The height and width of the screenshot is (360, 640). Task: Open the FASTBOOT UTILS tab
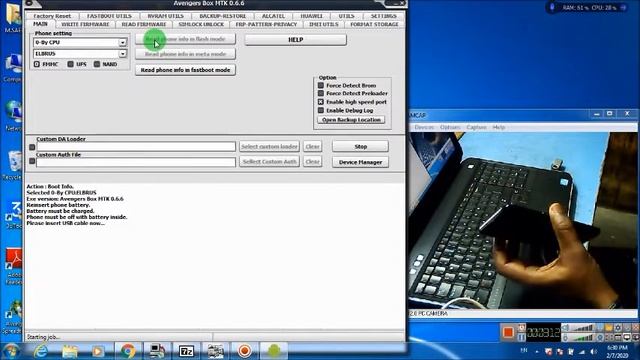pos(109,16)
